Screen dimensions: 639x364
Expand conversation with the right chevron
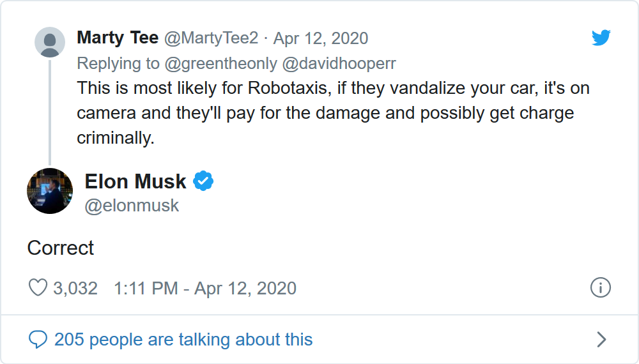pos(601,339)
